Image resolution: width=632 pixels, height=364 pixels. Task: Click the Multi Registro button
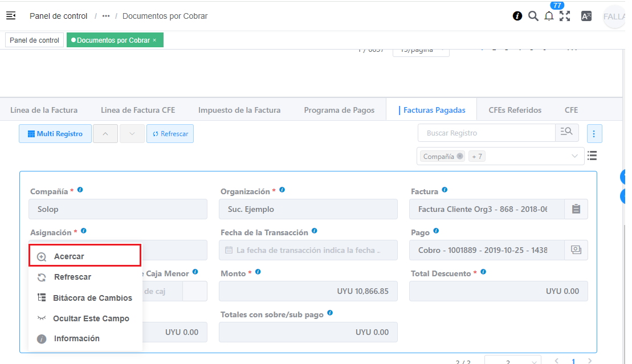pyautogui.click(x=55, y=134)
